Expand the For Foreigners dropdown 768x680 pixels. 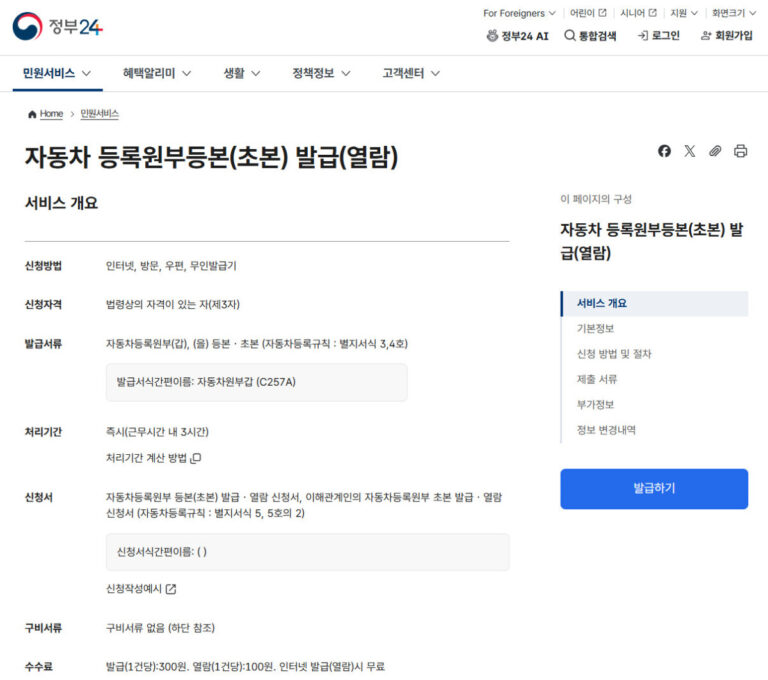click(x=519, y=13)
